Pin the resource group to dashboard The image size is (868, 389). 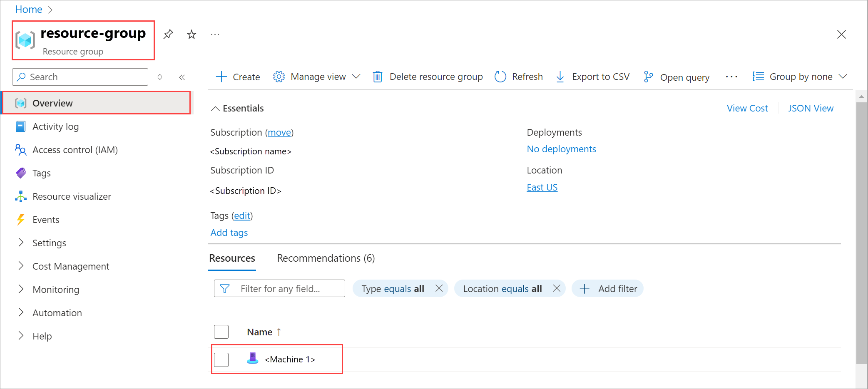(168, 34)
